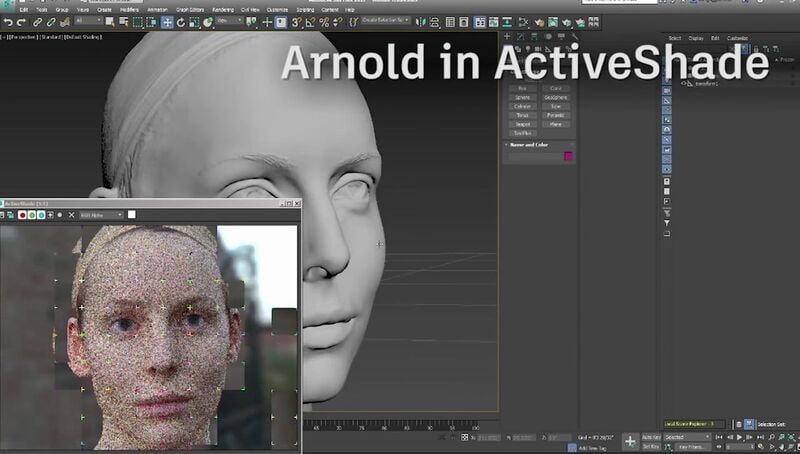
Task: Click the Play Animation button
Action: tap(741, 437)
